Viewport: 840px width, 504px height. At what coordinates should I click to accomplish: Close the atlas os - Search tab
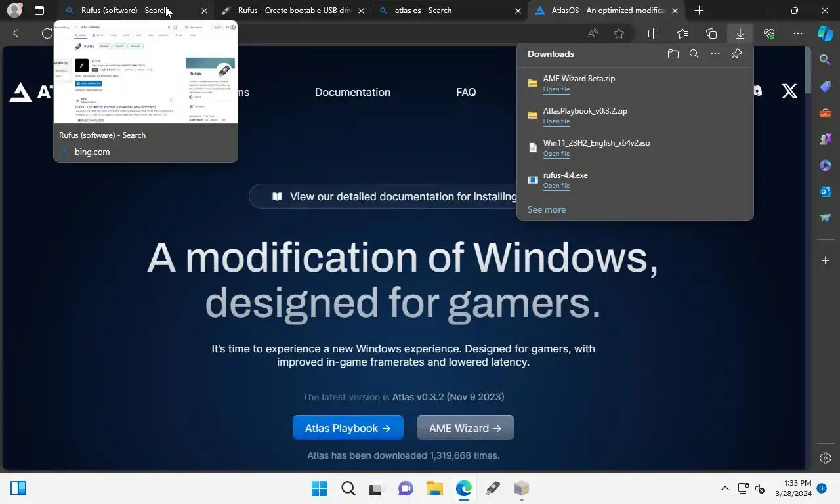518,10
